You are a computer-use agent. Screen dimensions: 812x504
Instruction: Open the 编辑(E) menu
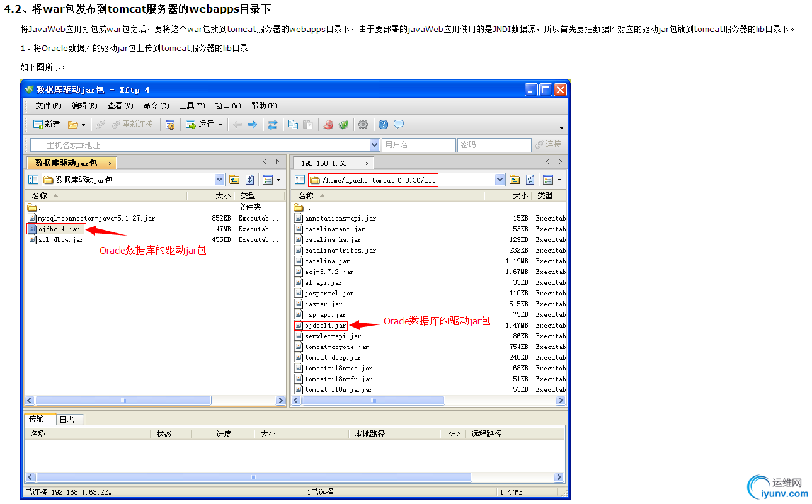(84, 106)
